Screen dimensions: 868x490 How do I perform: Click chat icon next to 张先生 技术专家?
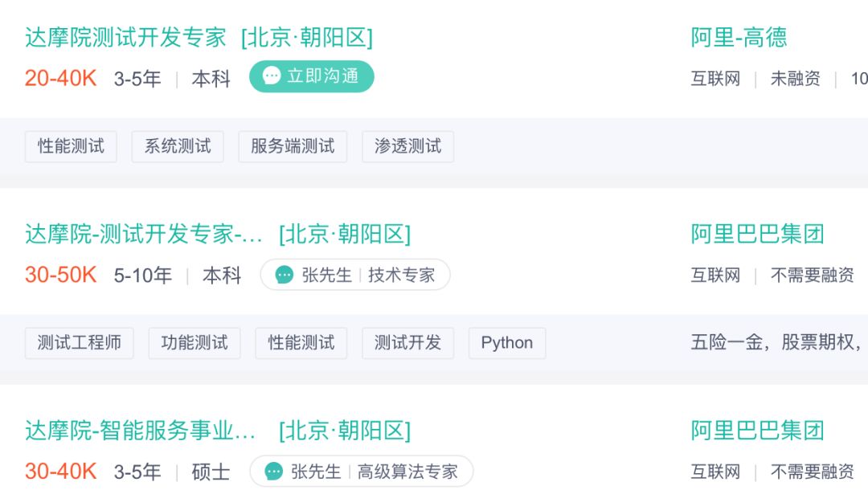(285, 275)
